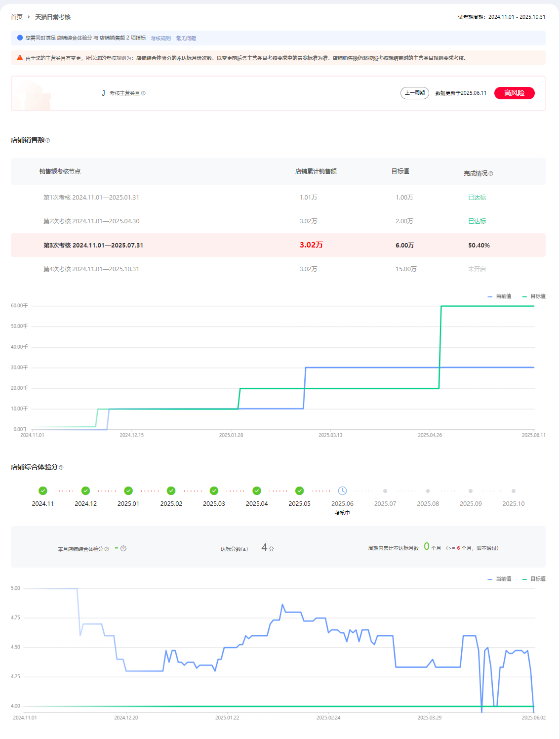The height and width of the screenshot is (739, 560).
Task: Click green checkmark for 2024.11 month
Action: click(x=43, y=491)
